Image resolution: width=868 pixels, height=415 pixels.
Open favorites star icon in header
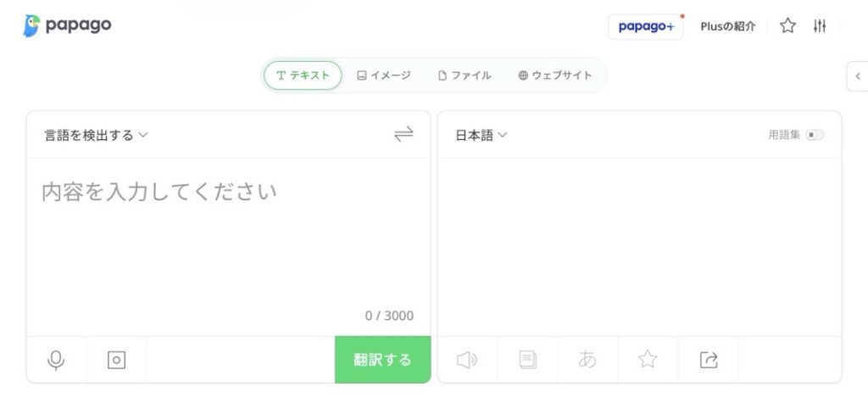pyautogui.click(x=787, y=26)
